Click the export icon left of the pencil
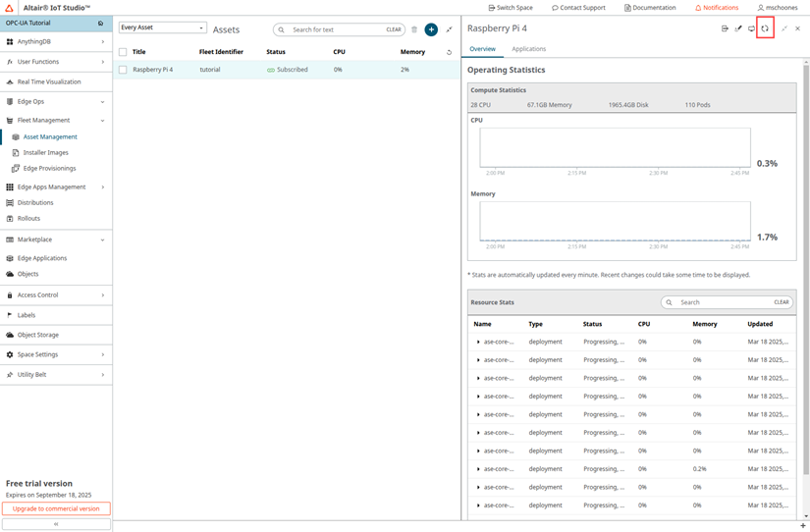The height and width of the screenshot is (532, 810). pos(725,28)
